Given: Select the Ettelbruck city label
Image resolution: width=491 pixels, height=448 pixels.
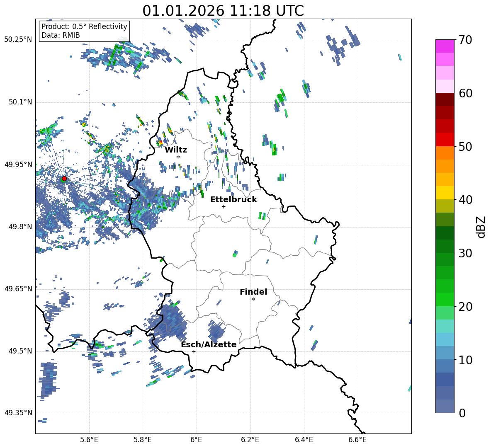Looking at the screenshot, I should pyautogui.click(x=233, y=200).
